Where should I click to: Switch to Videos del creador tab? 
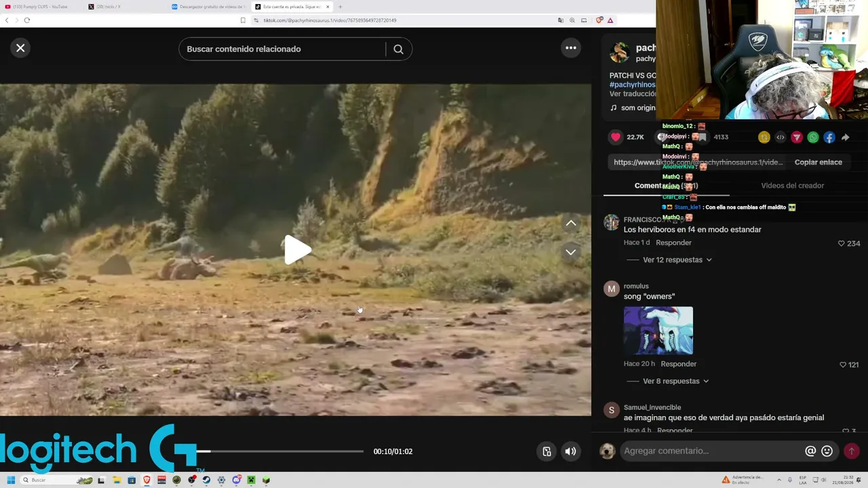(x=792, y=186)
